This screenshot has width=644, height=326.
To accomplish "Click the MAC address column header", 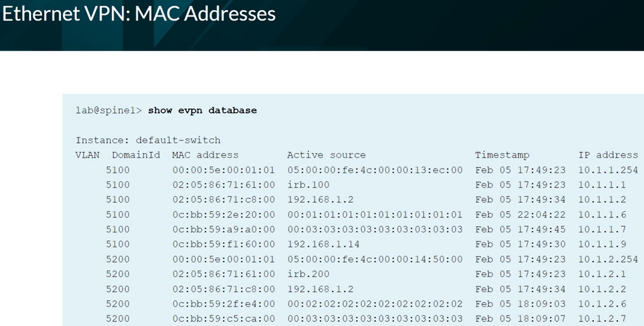I will click(205, 155).
